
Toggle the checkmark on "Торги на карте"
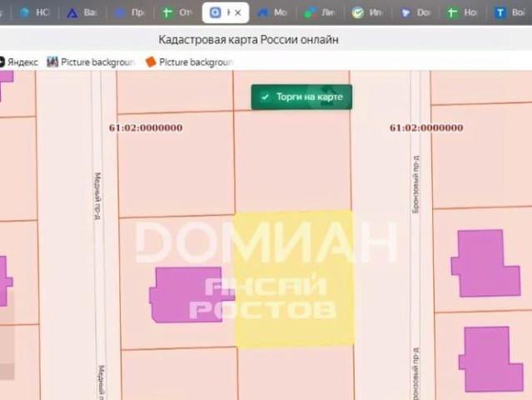[266, 97]
